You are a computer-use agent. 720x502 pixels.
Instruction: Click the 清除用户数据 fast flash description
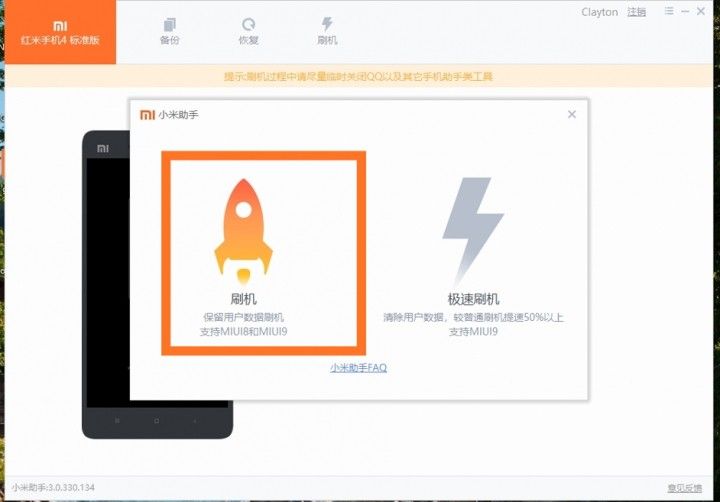coord(473,317)
